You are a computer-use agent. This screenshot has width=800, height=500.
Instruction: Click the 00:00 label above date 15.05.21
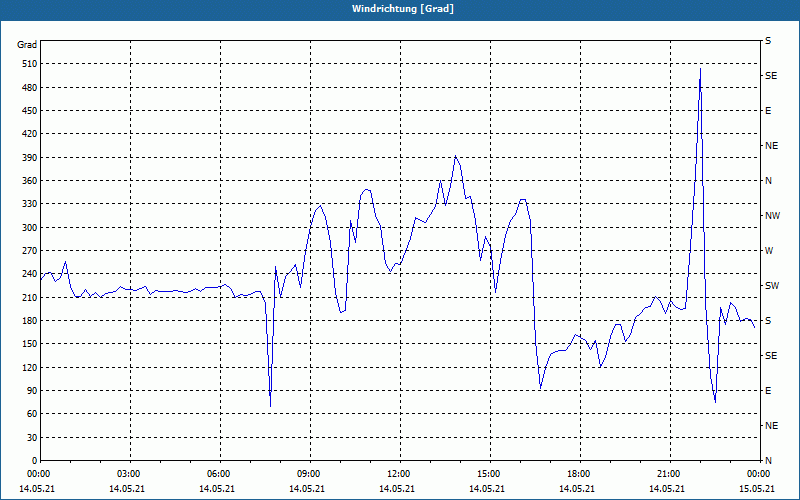click(x=758, y=473)
